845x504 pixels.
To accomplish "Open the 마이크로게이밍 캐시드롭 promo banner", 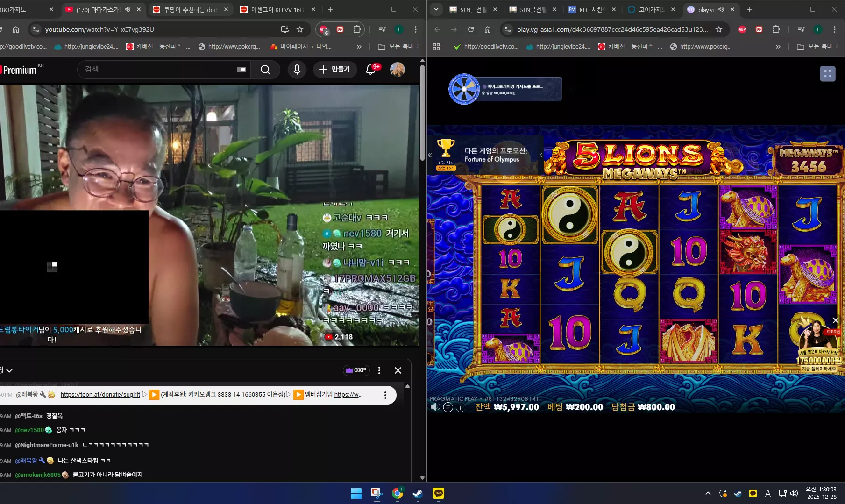I will (x=505, y=89).
